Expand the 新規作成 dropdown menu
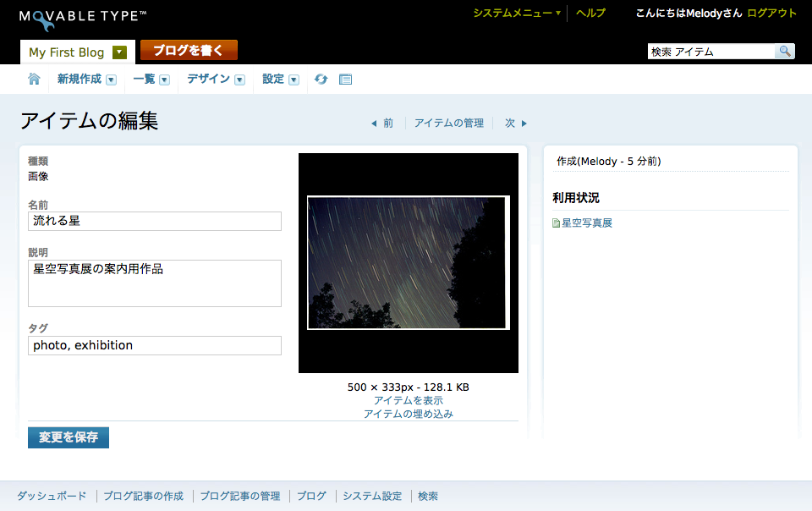The width and height of the screenshot is (812, 511). [x=111, y=80]
